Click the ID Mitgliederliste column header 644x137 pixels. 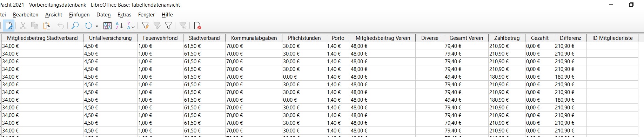(x=612, y=38)
